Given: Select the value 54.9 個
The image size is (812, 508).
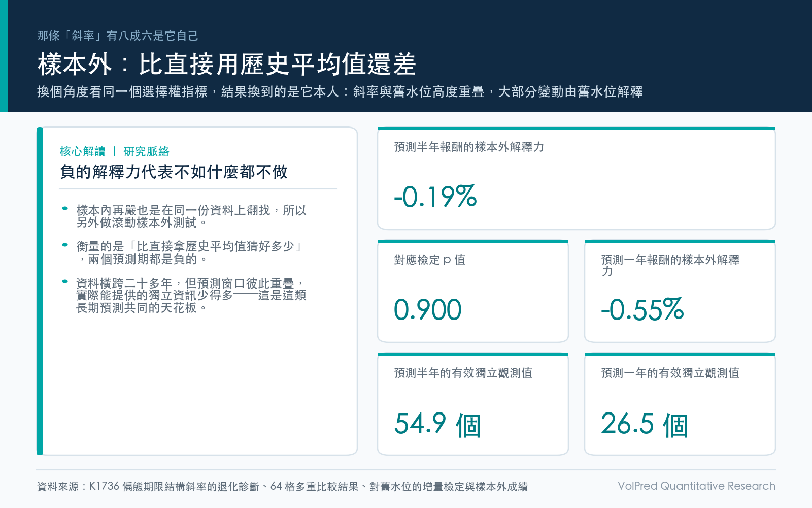Looking at the screenshot, I should [437, 424].
